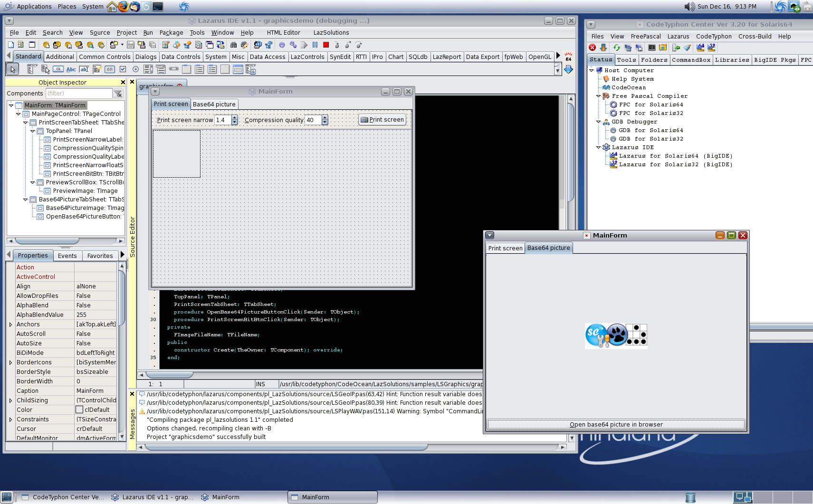Open the Base64 picture tab in the form designer
The image size is (813, 504).
[214, 105]
